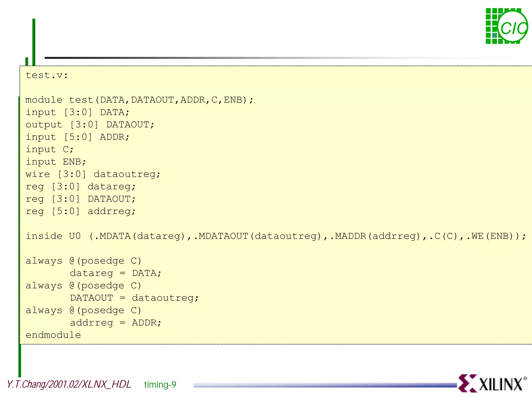Click the 'timing-9' page label
Viewport: 532px width, 397px height.
pyautogui.click(x=160, y=385)
